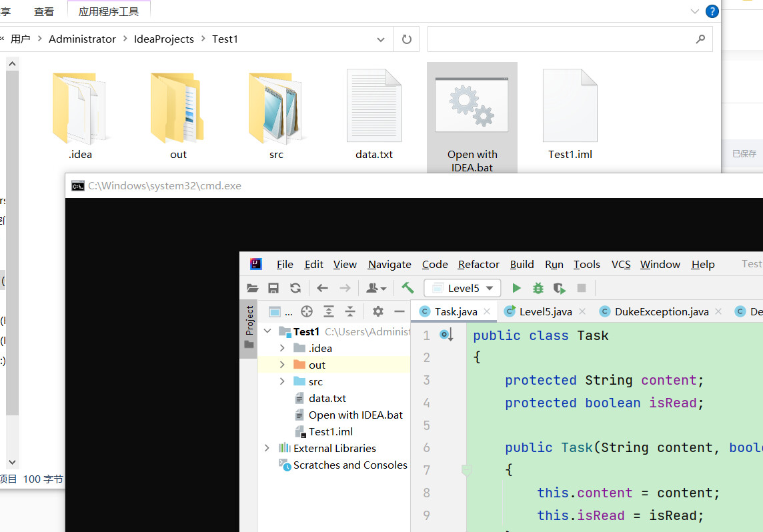Hide the Project panel with minus icon
Screen dimensions: 763x532
(400, 311)
